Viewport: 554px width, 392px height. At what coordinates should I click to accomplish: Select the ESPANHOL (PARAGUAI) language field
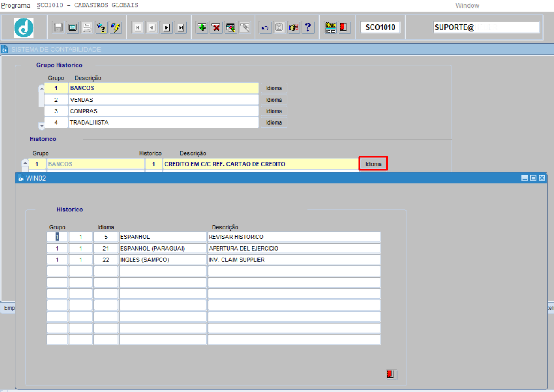tap(163, 248)
